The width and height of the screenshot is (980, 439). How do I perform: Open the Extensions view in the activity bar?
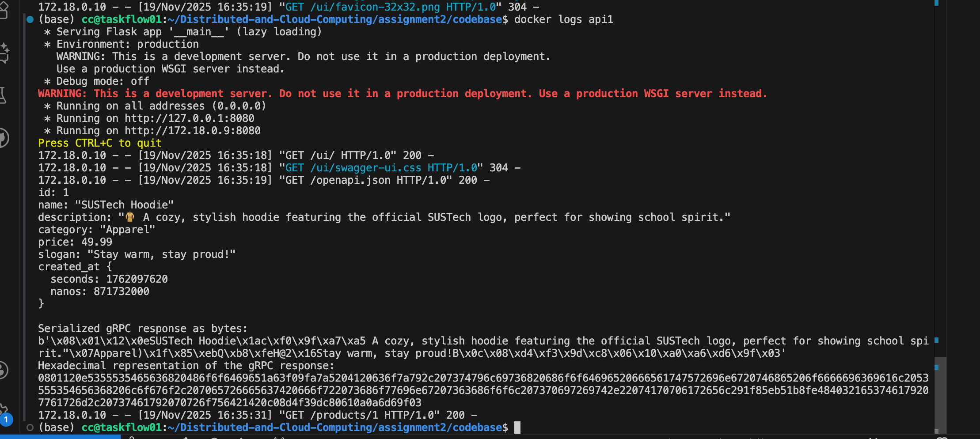(4, 10)
